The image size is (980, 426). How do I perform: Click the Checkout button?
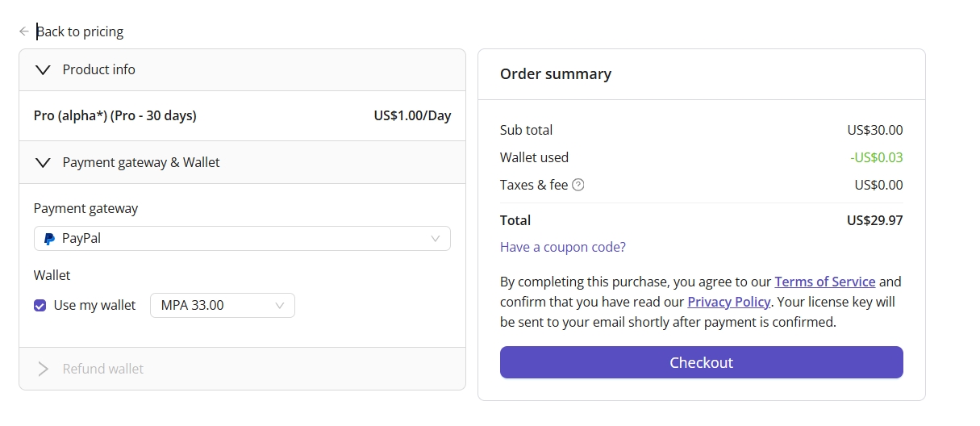coord(701,362)
